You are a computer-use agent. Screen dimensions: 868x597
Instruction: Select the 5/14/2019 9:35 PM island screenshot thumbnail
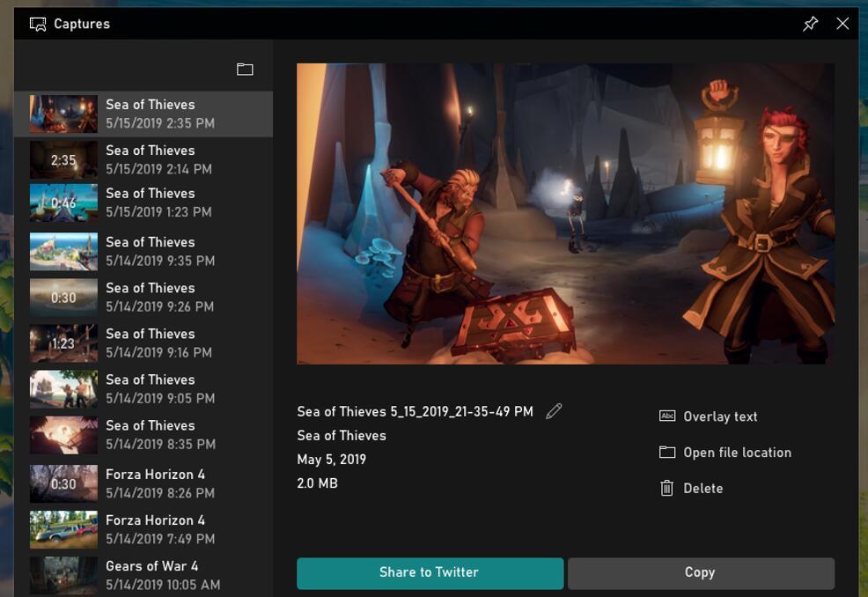(63, 252)
